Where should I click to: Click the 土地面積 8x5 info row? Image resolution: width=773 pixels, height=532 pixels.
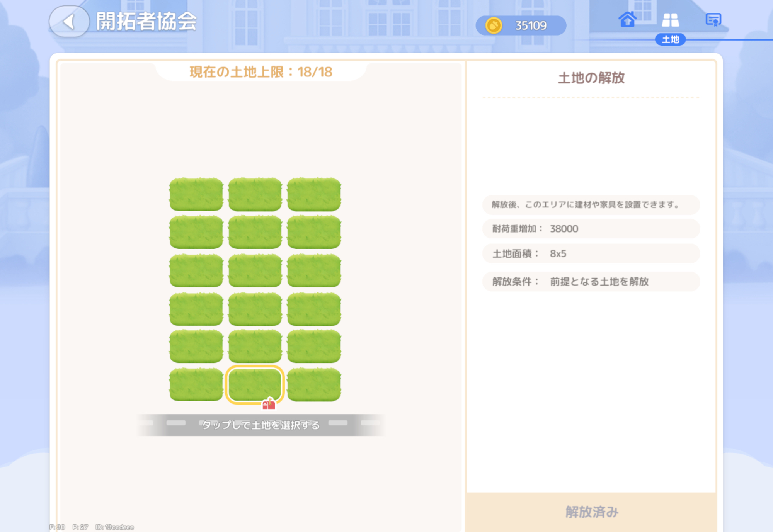click(591, 254)
